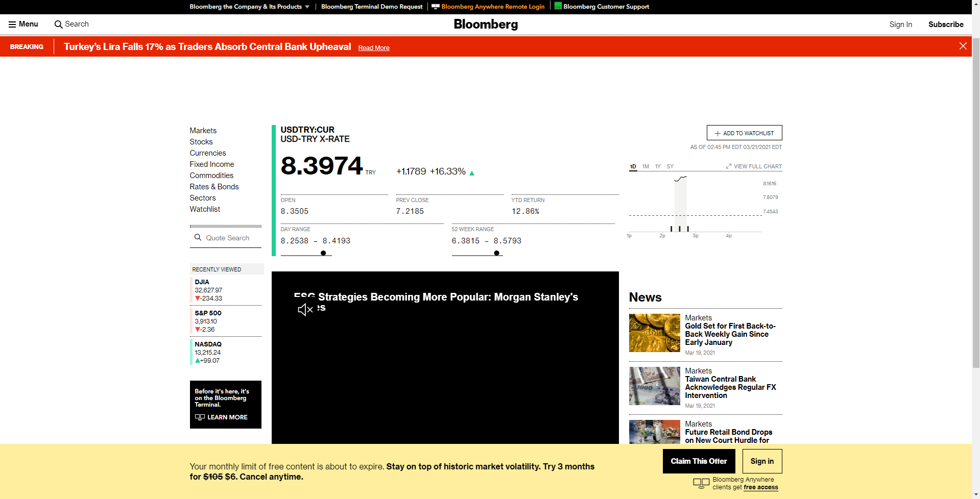Click View Full Chart link

tap(758, 166)
